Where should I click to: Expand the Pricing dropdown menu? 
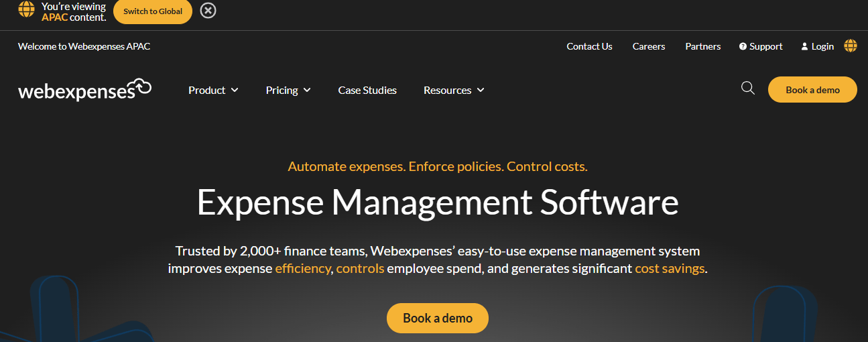288,90
